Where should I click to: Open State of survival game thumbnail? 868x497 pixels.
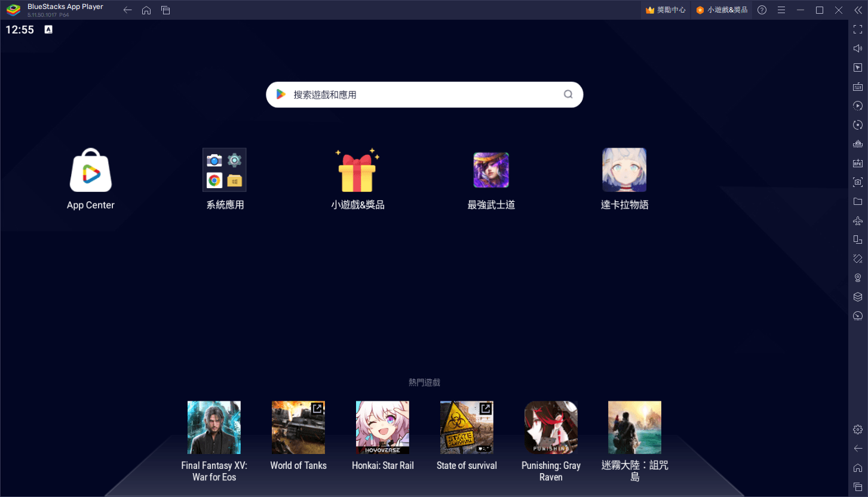pos(467,427)
